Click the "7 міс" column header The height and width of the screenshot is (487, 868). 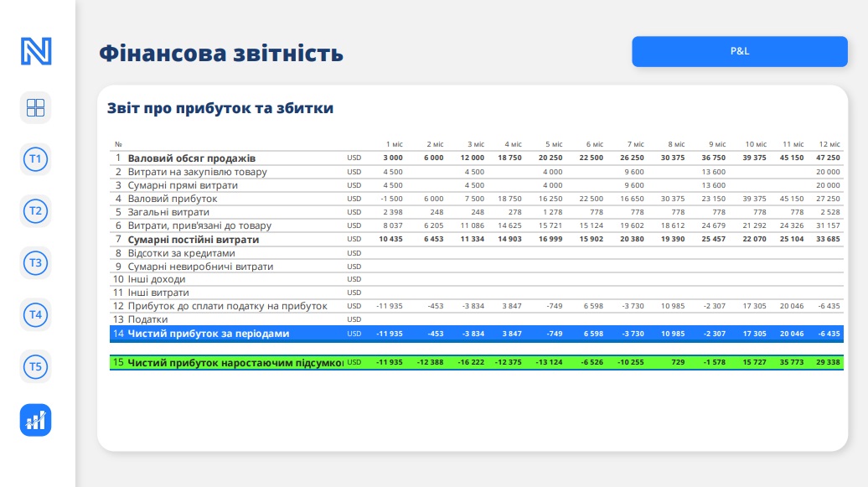635,144
